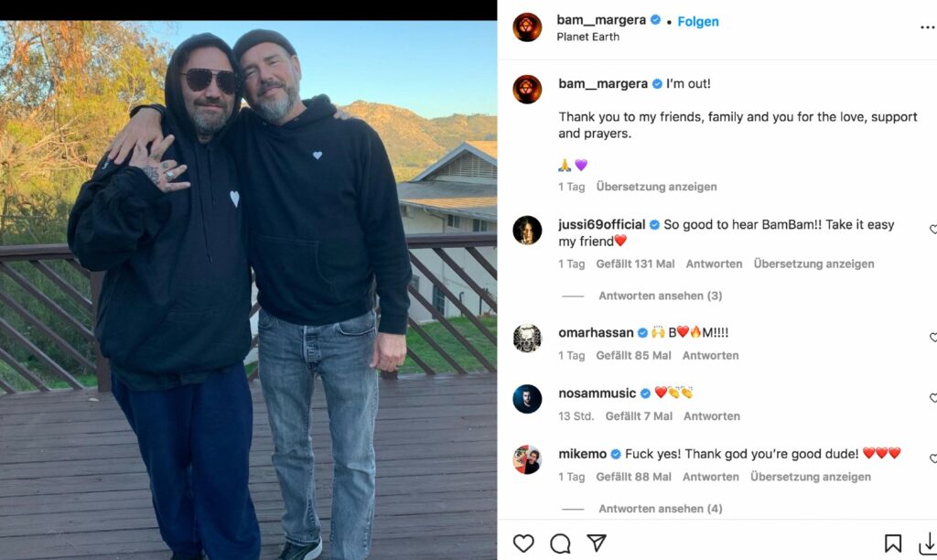Click Folgen to follow bam__margera
The height and width of the screenshot is (560, 937).
coord(698,21)
